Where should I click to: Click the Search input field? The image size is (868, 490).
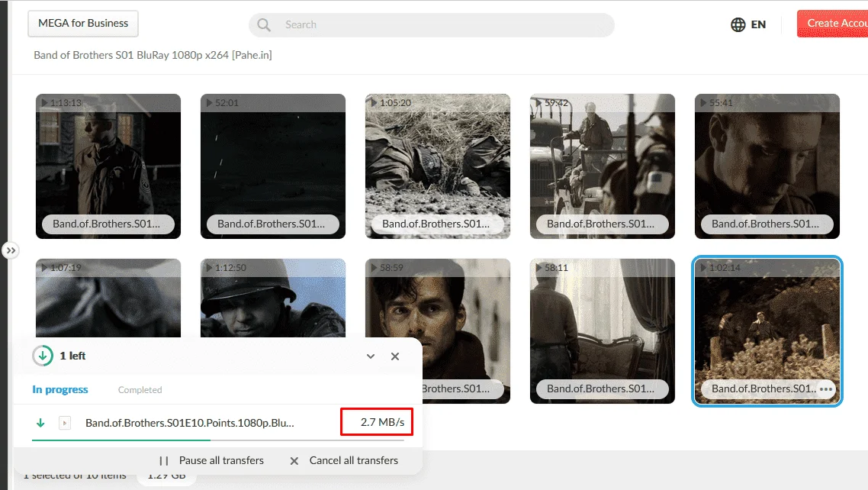tap(432, 25)
